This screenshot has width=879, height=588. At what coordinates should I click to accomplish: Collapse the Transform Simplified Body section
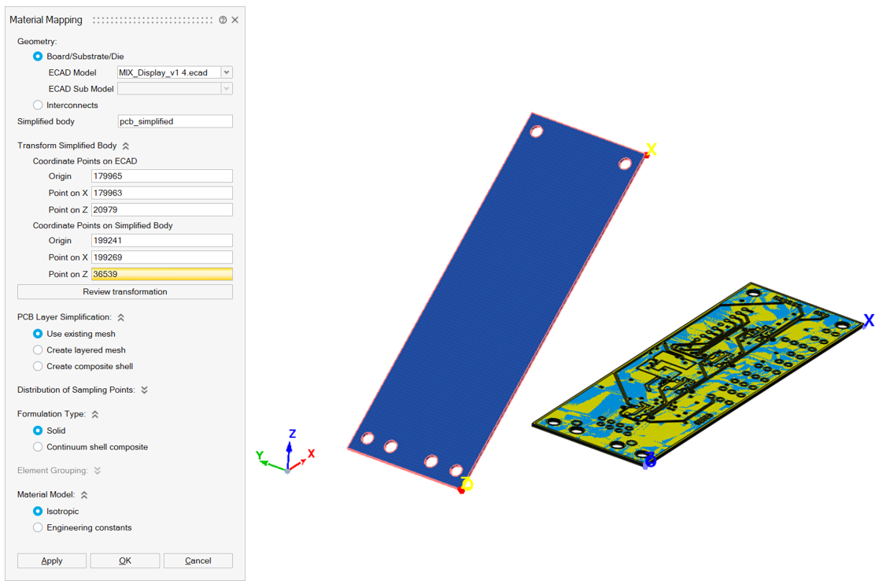coord(126,146)
